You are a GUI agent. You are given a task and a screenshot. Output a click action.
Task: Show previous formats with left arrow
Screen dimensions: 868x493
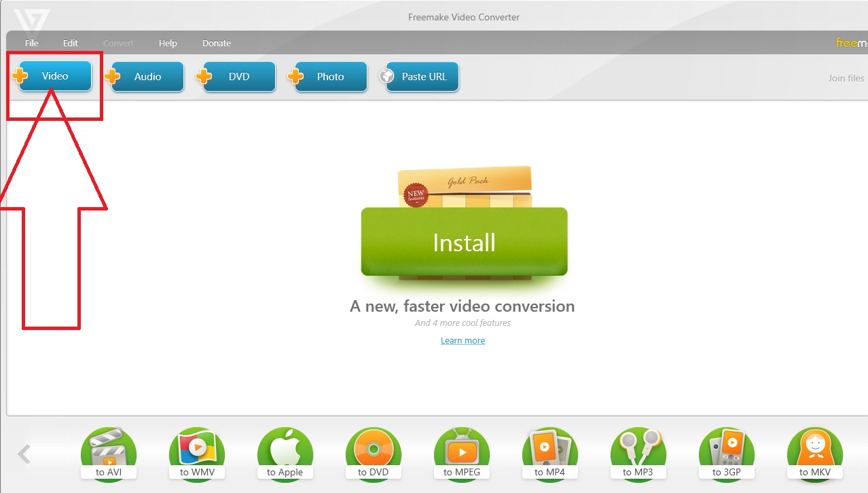click(24, 454)
